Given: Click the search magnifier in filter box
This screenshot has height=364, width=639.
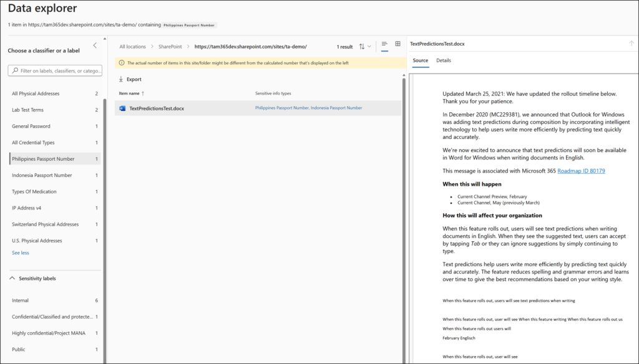Looking at the screenshot, I should 14,71.
